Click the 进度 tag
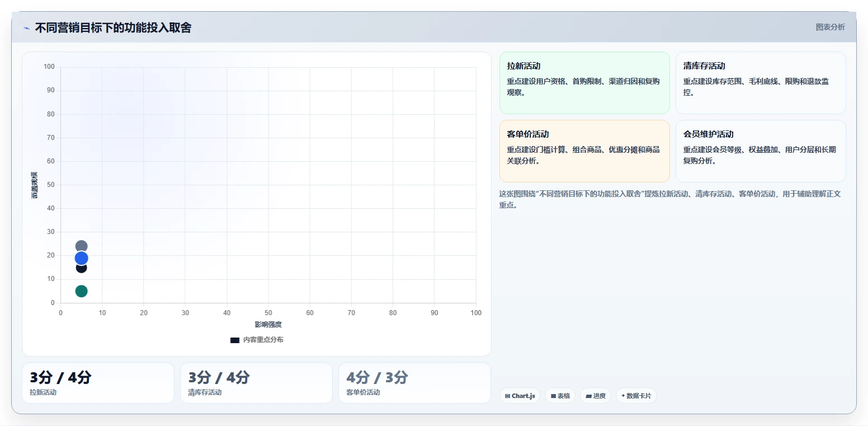The image size is (868, 426). click(x=596, y=396)
